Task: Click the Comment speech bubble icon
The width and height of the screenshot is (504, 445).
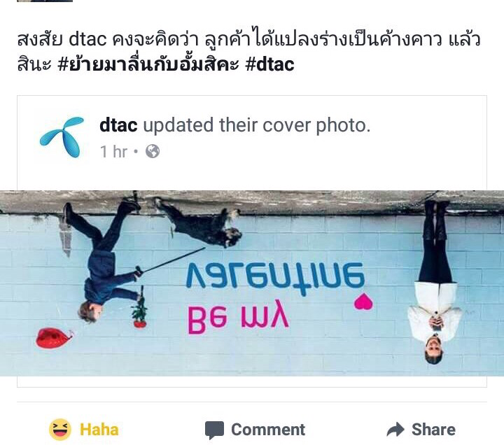Action: click(x=214, y=430)
